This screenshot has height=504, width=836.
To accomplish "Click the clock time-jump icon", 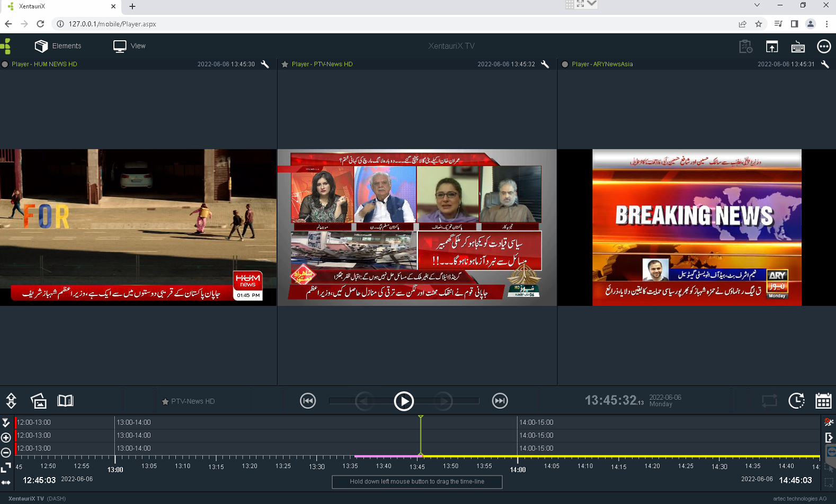I will point(796,401).
